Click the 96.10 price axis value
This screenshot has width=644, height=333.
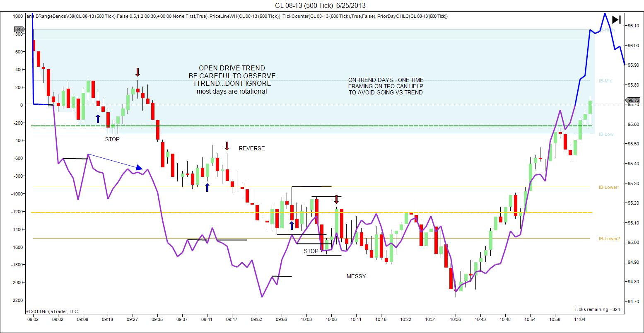coord(634,26)
